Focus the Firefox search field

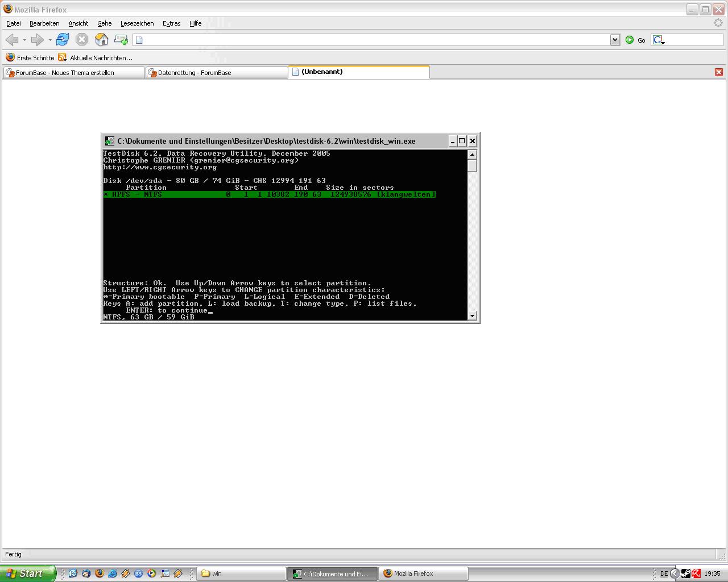click(x=693, y=40)
